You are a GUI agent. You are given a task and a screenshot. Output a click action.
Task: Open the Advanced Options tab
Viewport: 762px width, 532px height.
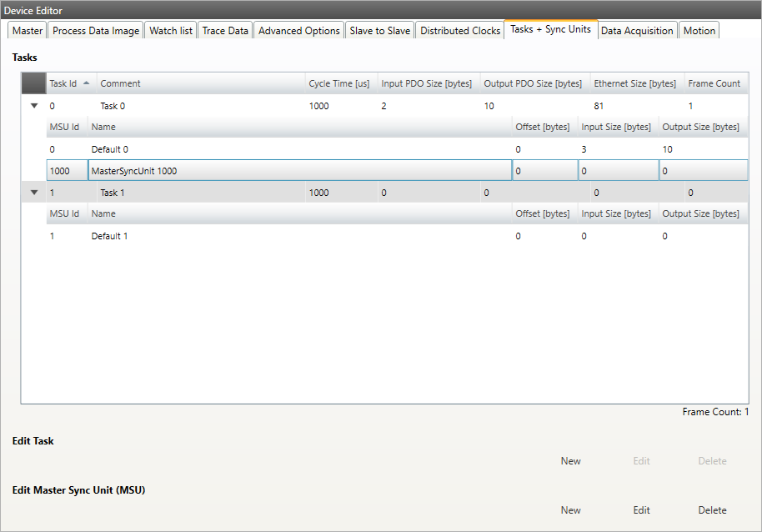[299, 31]
